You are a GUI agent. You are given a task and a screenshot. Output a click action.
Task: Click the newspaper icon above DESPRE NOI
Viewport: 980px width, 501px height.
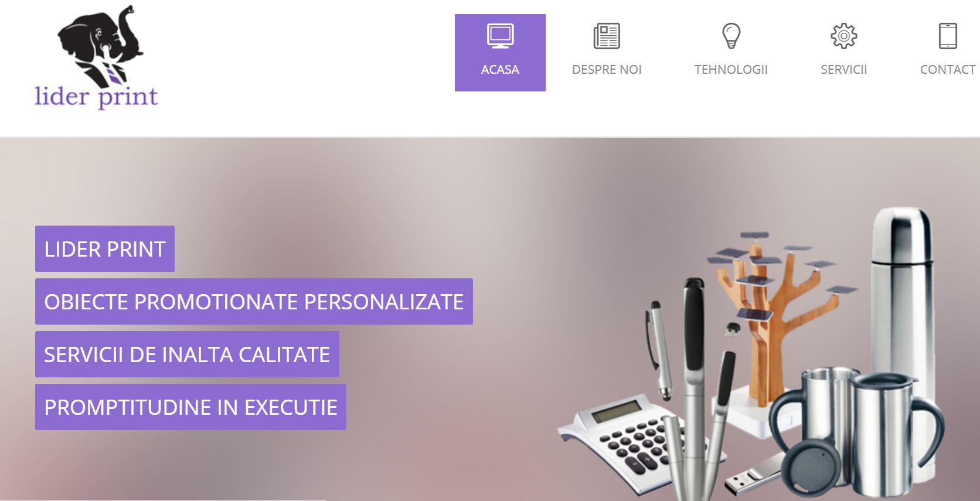coord(607,36)
